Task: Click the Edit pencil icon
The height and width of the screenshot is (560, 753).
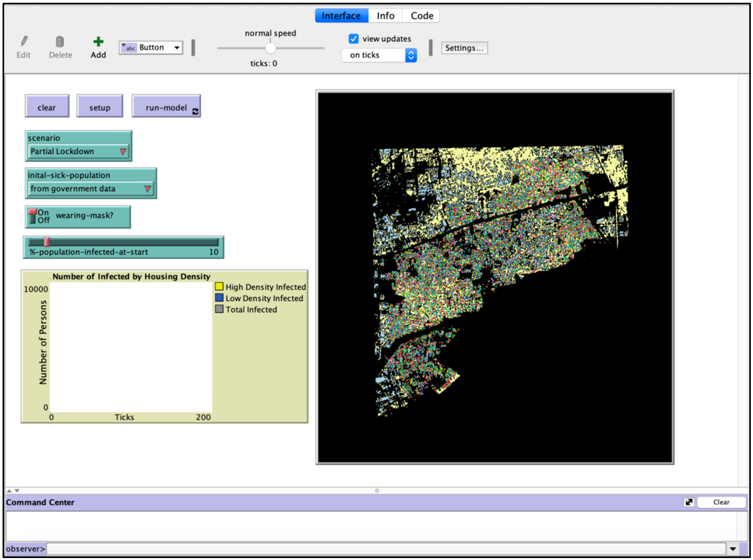Action: coord(24,41)
